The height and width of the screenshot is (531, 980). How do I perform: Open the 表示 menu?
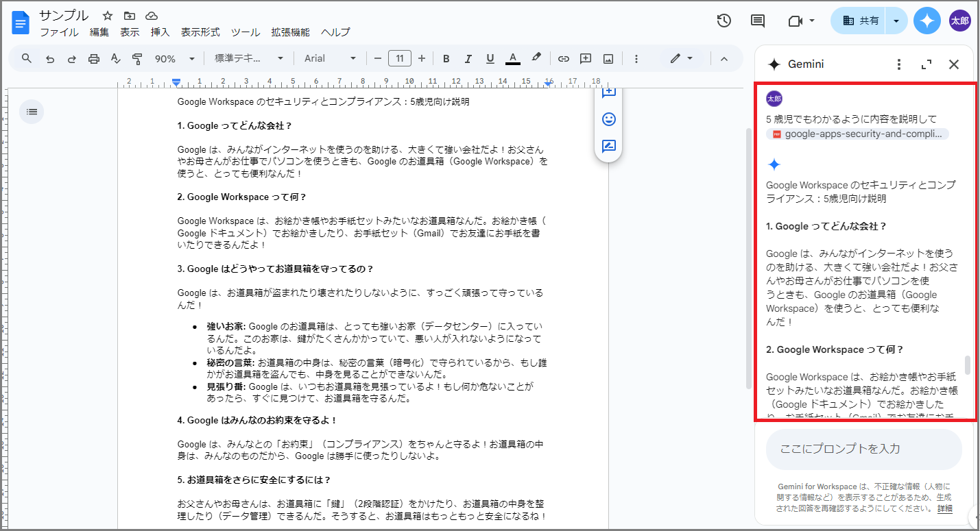coord(130,32)
